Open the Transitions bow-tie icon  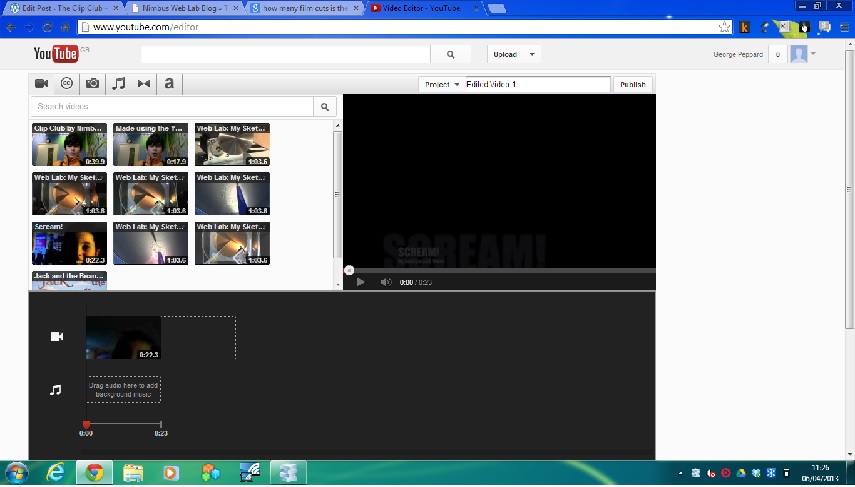[x=144, y=84]
